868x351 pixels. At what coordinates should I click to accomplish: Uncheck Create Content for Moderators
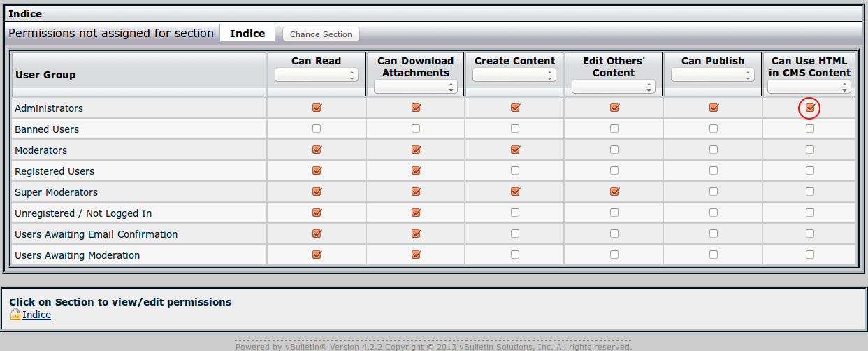coord(515,150)
